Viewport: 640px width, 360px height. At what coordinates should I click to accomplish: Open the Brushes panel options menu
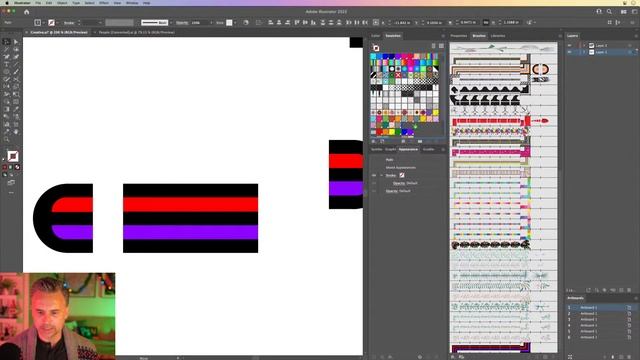pos(560,36)
